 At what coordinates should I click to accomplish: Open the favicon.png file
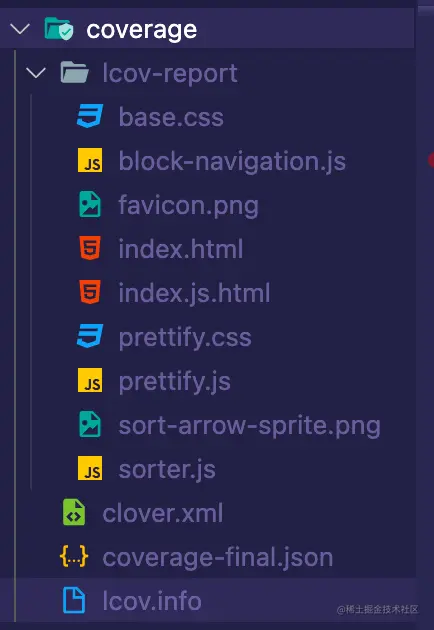click(x=188, y=206)
